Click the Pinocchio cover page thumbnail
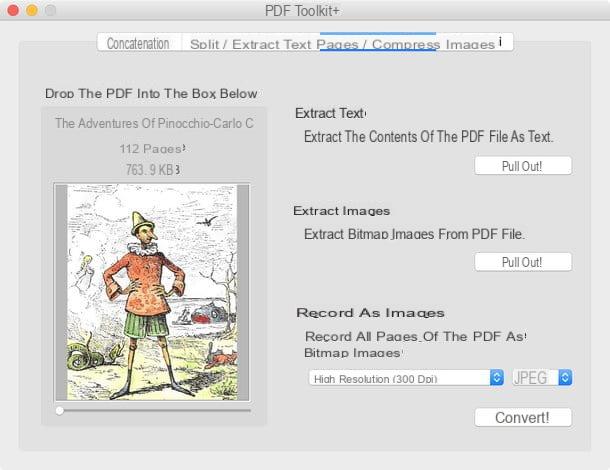610x470 pixels. tap(152, 292)
